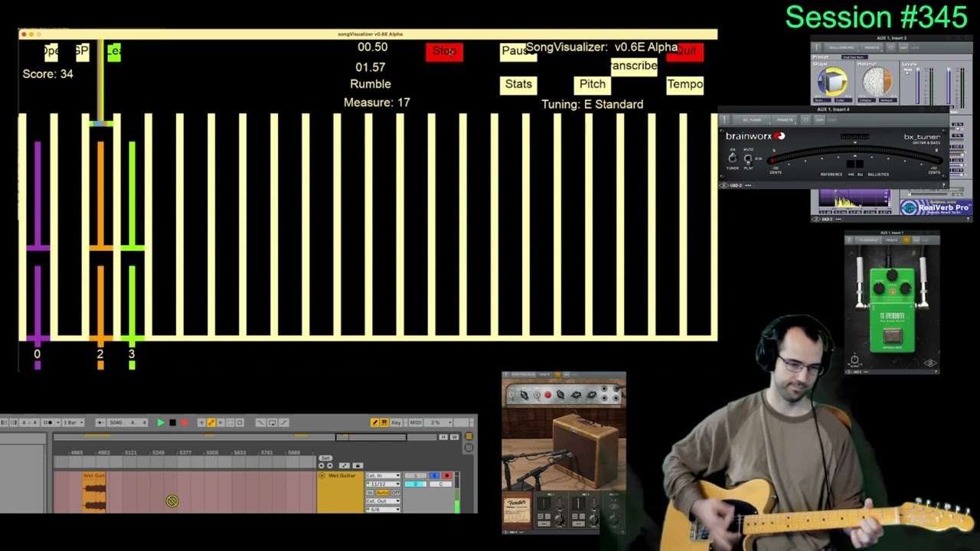Click the Tempo button in songVisualizer

[684, 84]
